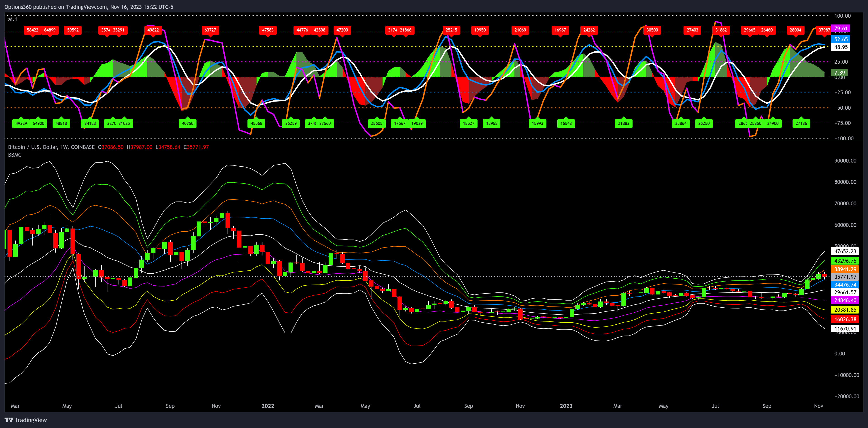Viewport: 868px width, 428px height.
Task: Click the green 15993 signal marker
Action: (537, 123)
